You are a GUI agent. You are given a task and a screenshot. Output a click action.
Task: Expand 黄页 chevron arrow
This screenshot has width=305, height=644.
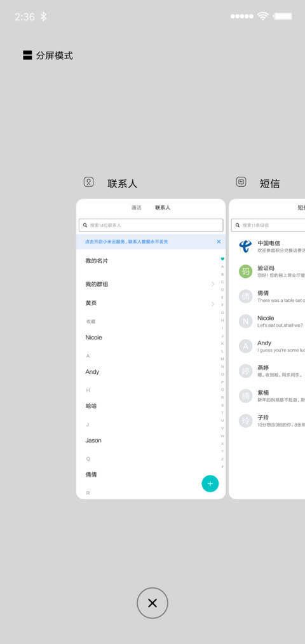213,305
